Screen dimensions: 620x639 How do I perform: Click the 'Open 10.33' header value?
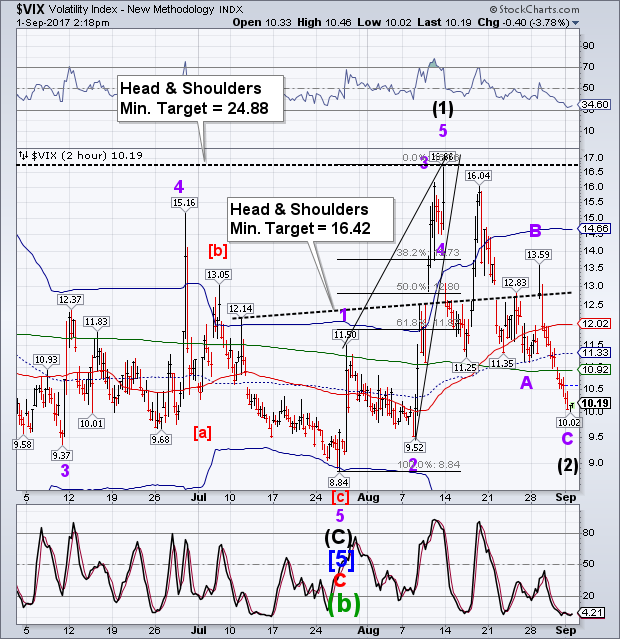[x=262, y=23]
